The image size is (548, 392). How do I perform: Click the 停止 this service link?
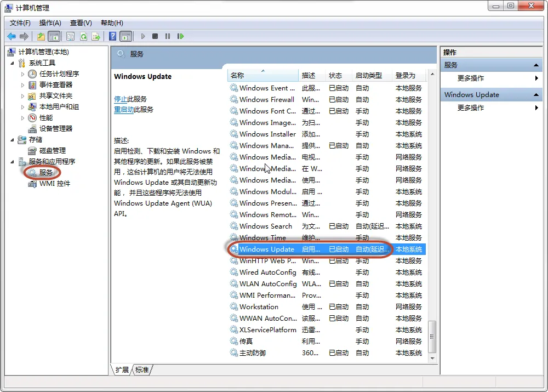pos(121,99)
